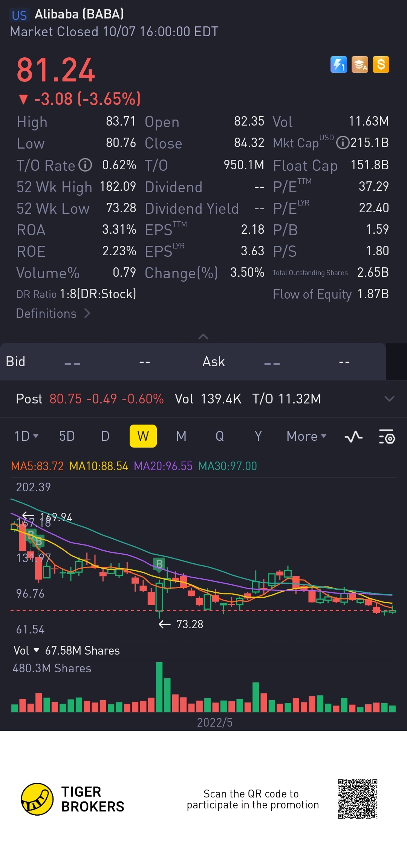
Task: Tap the Ask label
Action: tap(213, 362)
